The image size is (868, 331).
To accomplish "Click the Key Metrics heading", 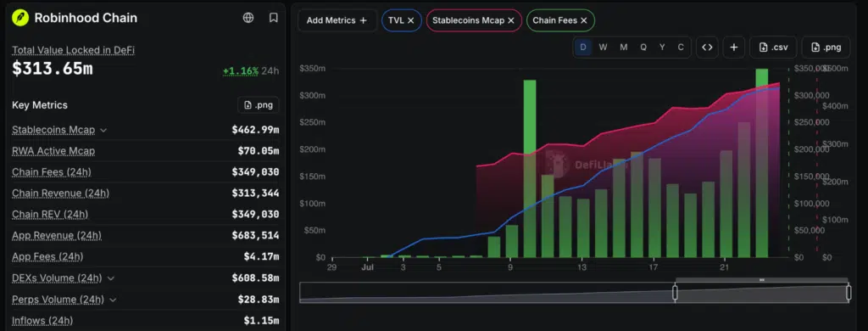I will (x=39, y=104).
